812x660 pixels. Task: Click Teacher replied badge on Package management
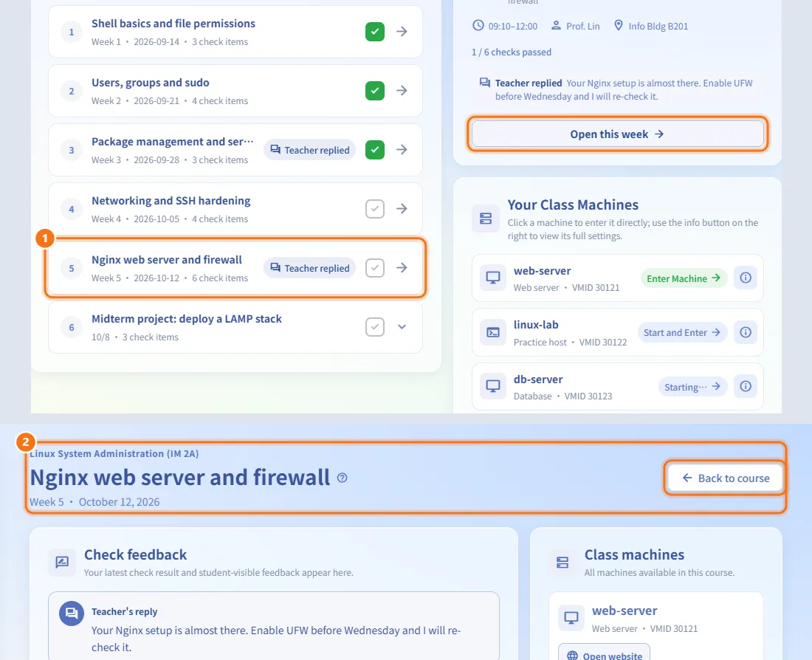pos(310,151)
